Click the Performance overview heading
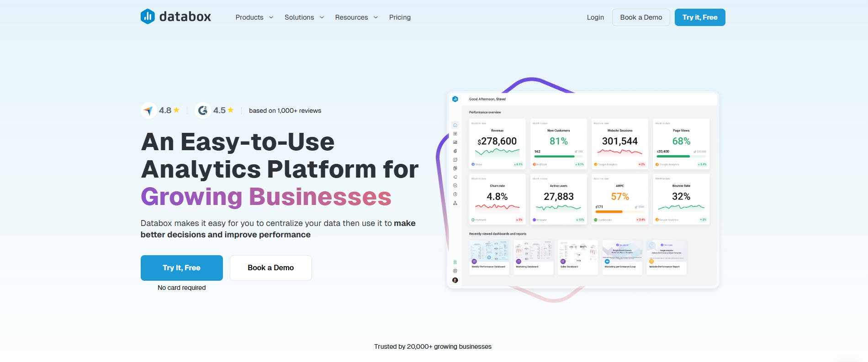 (485, 112)
